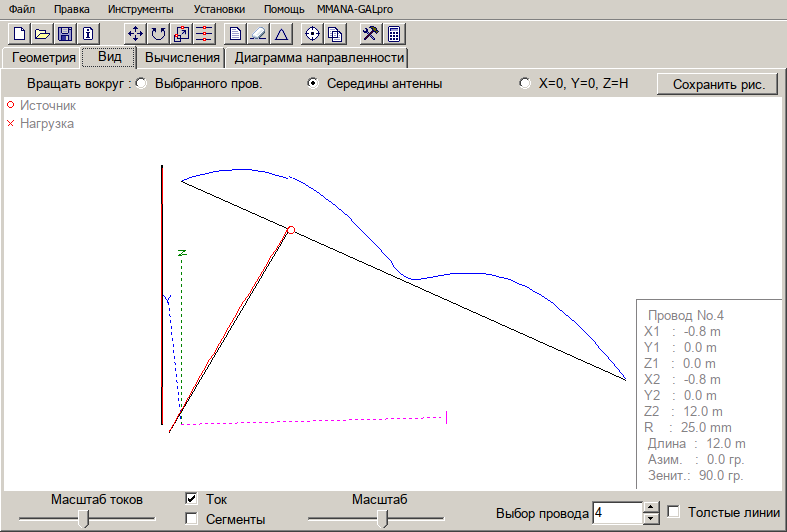The image size is (787, 532).
Task: Select the move (four arrows) tool
Action: click(136, 34)
